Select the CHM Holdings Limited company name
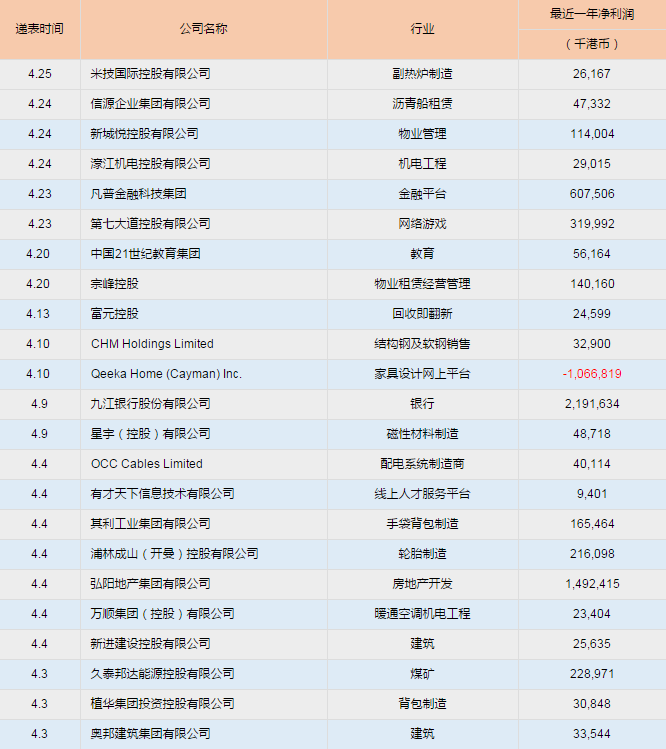The image size is (666, 749). [x=152, y=344]
